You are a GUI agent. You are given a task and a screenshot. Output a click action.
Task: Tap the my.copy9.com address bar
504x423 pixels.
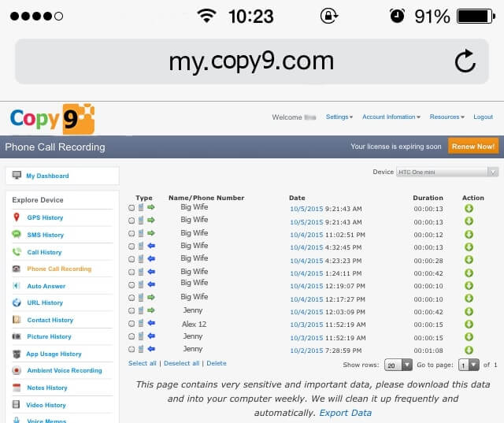pyautogui.click(x=252, y=61)
